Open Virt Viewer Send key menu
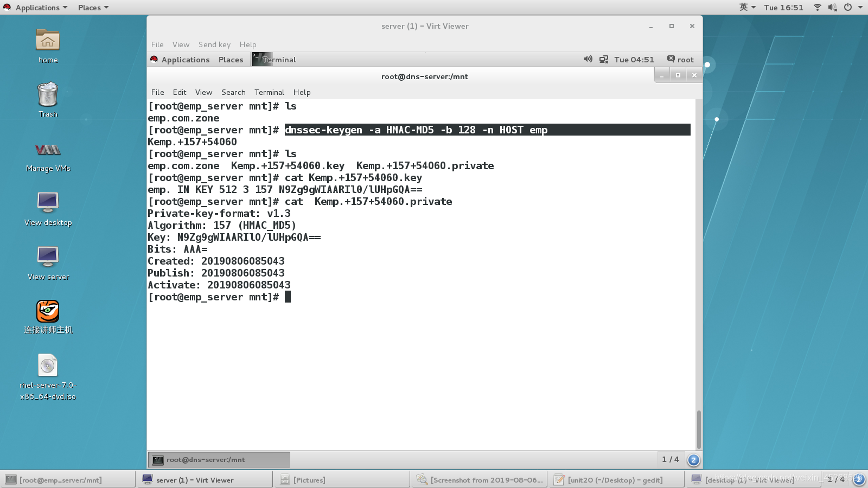Screen dimensions: 868x488 pyautogui.click(x=214, y=44)
